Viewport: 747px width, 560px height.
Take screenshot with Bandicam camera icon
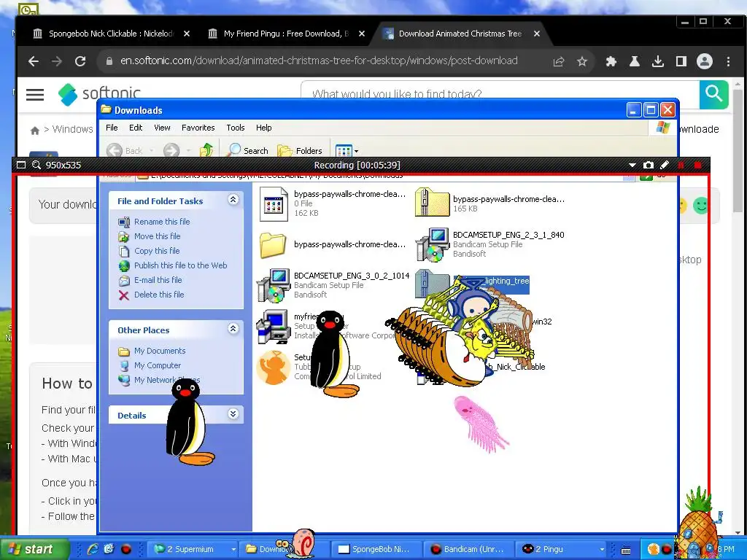[649, 166]
